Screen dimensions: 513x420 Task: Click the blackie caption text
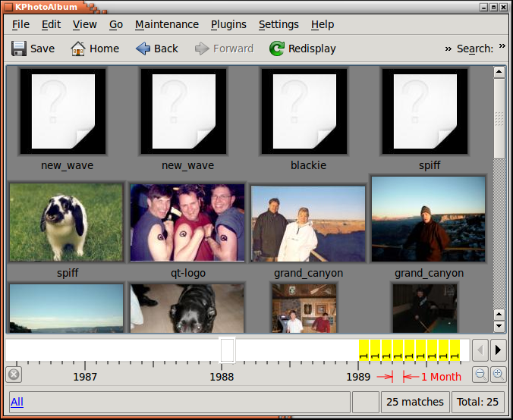click(x=308, y=165)
